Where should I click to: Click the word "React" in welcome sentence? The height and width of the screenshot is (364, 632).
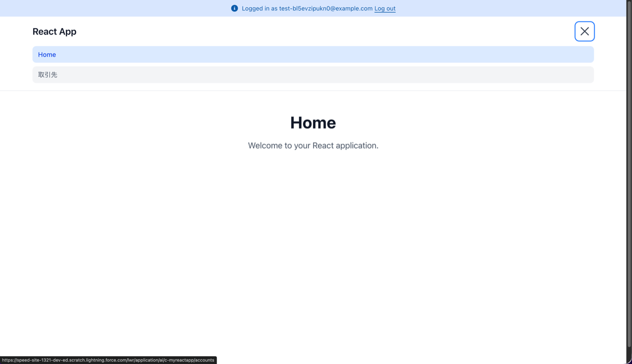pyautogui.click(x=323, y=146)
